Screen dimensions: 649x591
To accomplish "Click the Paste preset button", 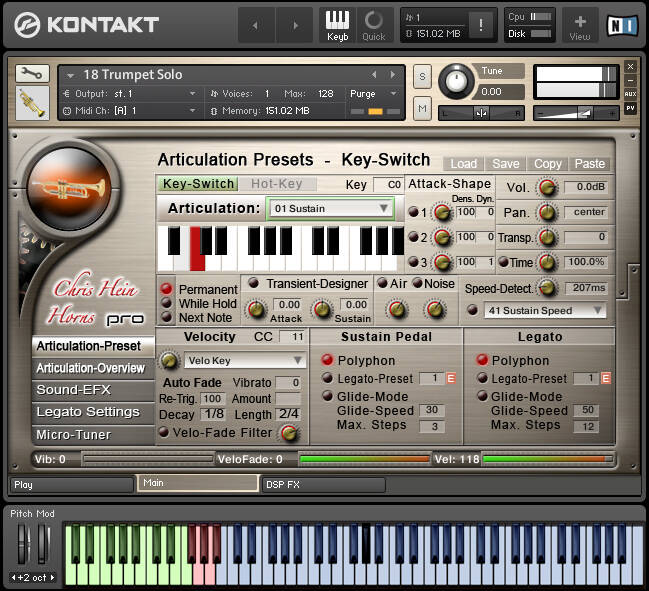I will point(590,164).
